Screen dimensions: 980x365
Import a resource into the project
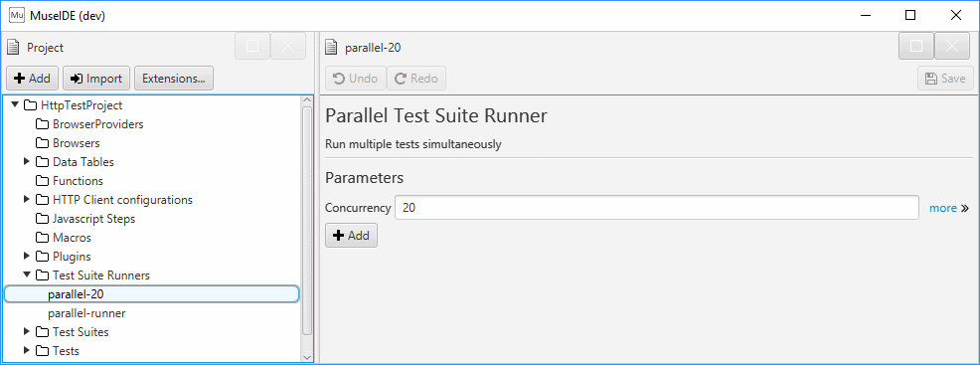point(96,79)
